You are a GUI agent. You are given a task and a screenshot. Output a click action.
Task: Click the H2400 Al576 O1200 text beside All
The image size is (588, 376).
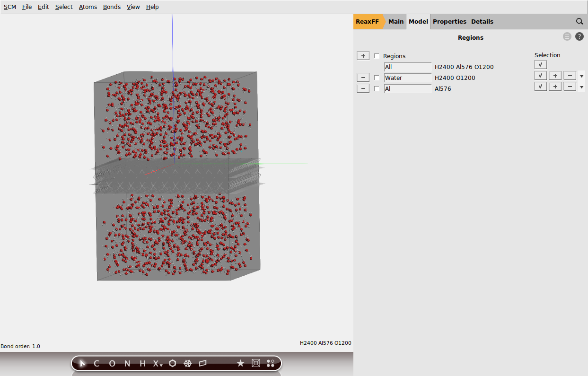464,67
